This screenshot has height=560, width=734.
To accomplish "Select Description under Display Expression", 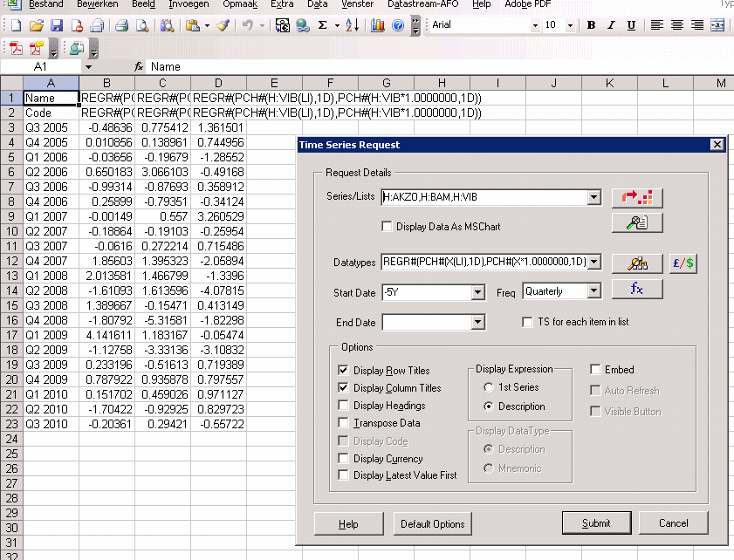I will pyautogui.click(x=488, y=406).
